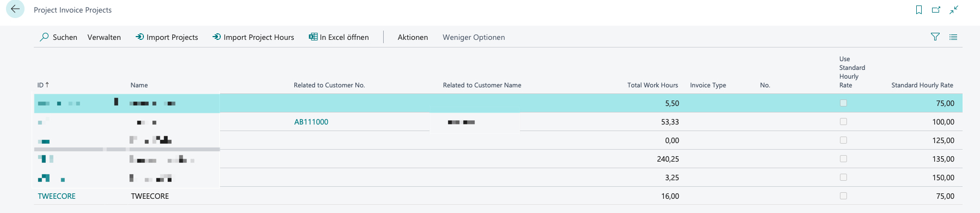Image resolution: width=980 pixels, height=213 pixels.
Task: Select the 5,50 total work hours cell
Action: tap(672, 103)
